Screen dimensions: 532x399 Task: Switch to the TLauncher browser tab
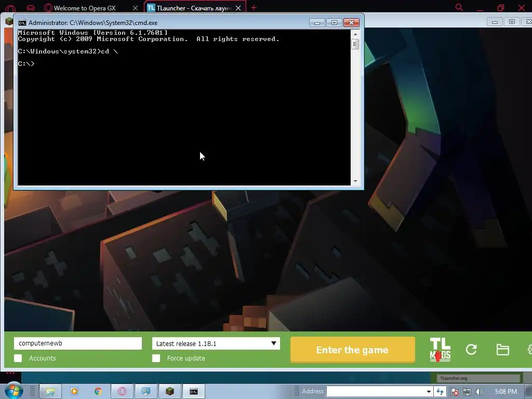tap(194, 8)
